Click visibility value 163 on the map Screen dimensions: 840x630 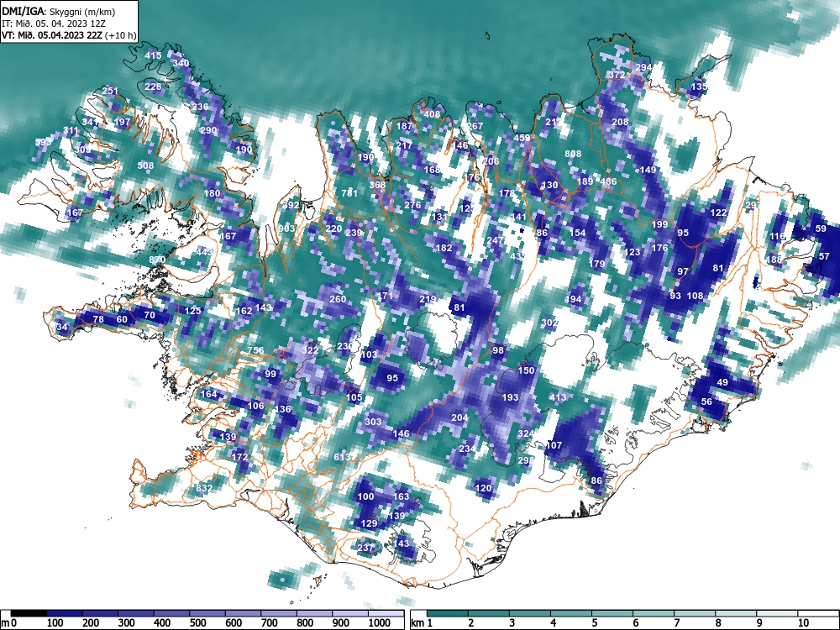tap(402, 496)
